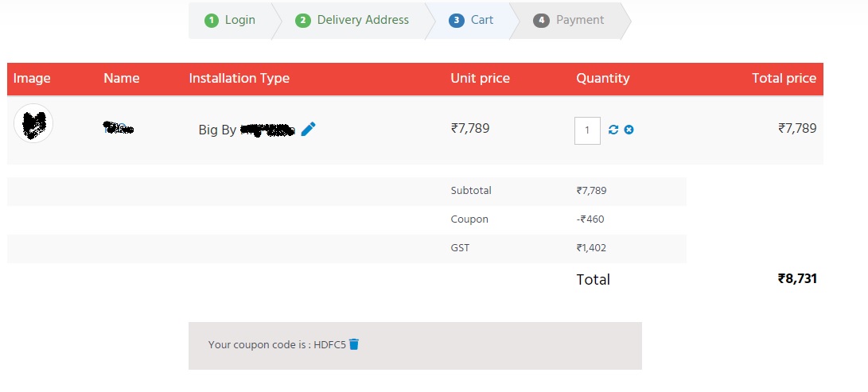868x392 pixels.
Task: Click the HDFC5 coupon code text
Action: coord(330,345)
